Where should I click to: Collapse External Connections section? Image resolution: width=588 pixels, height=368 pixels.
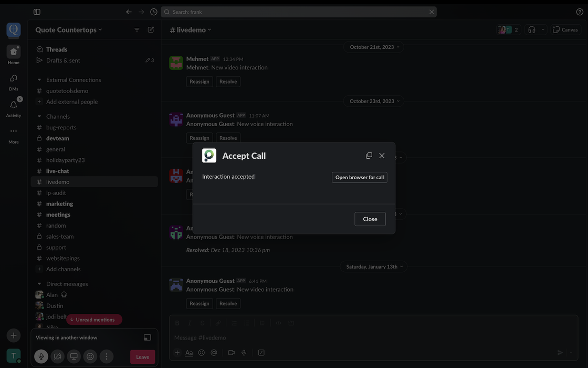click(39, 79)
